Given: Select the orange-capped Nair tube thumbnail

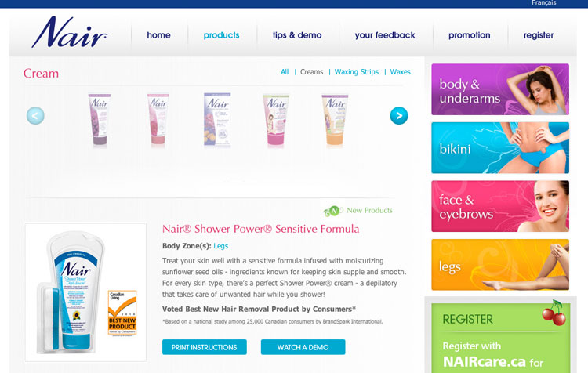Looking at the screenshot, I should click(x=335, y=120).
